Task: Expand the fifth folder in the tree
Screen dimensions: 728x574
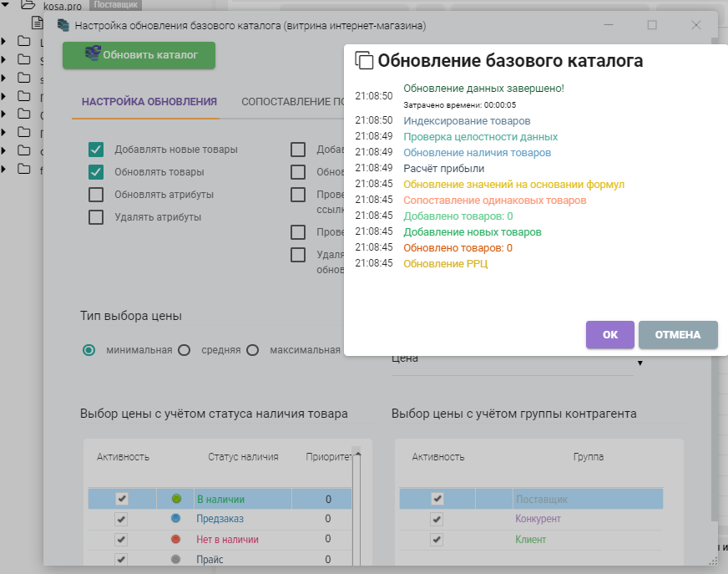Action: [x=3, y=114]
